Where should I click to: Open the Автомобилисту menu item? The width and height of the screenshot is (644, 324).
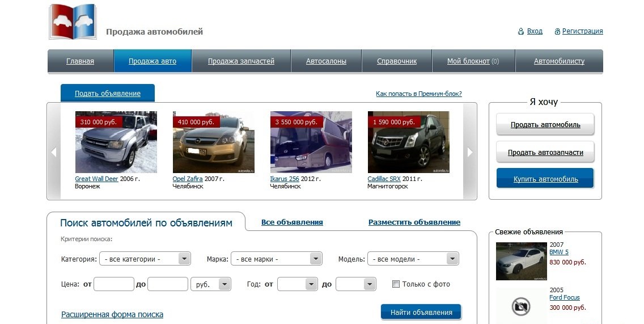[x=559, y=61]
